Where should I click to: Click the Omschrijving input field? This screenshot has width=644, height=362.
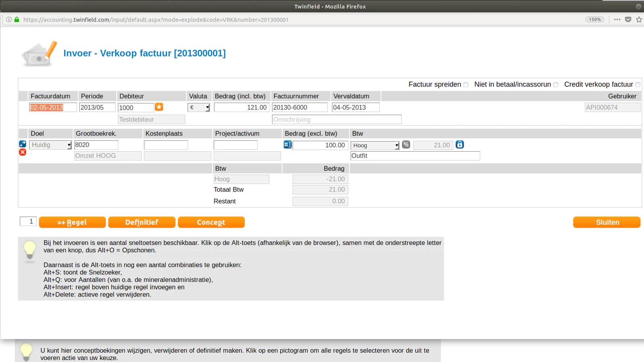click(336, 119)
